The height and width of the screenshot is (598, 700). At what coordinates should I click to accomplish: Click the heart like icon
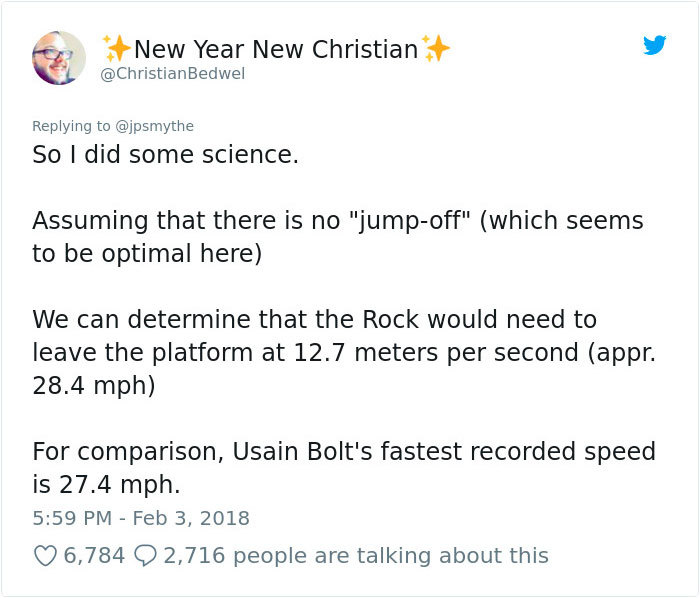(x=45, y=556)
